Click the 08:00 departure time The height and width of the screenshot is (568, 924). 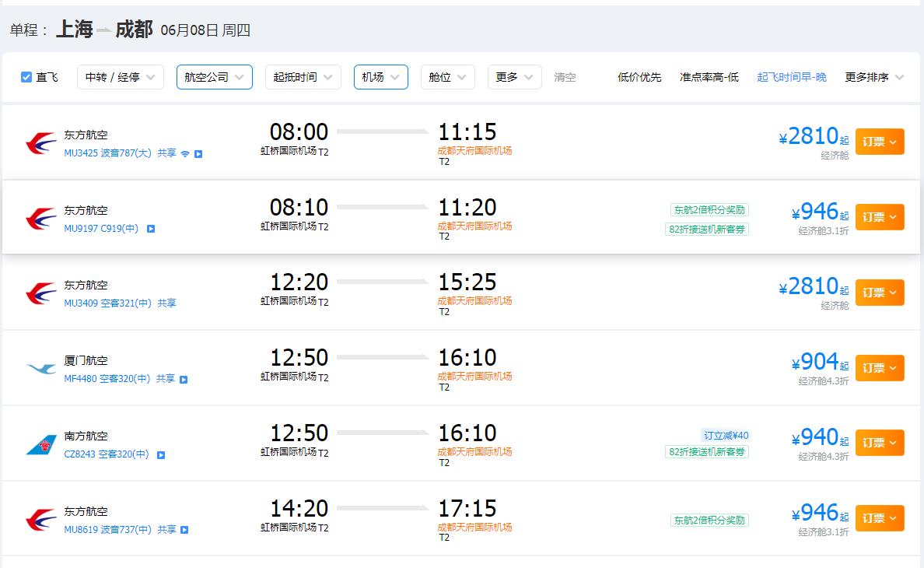pyautogui.click(x=299, y=131)
